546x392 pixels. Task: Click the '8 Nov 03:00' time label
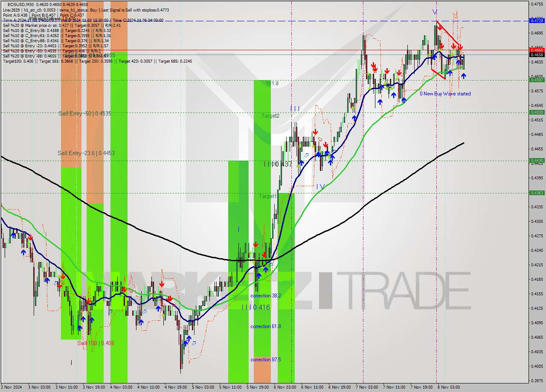point(449,387)
